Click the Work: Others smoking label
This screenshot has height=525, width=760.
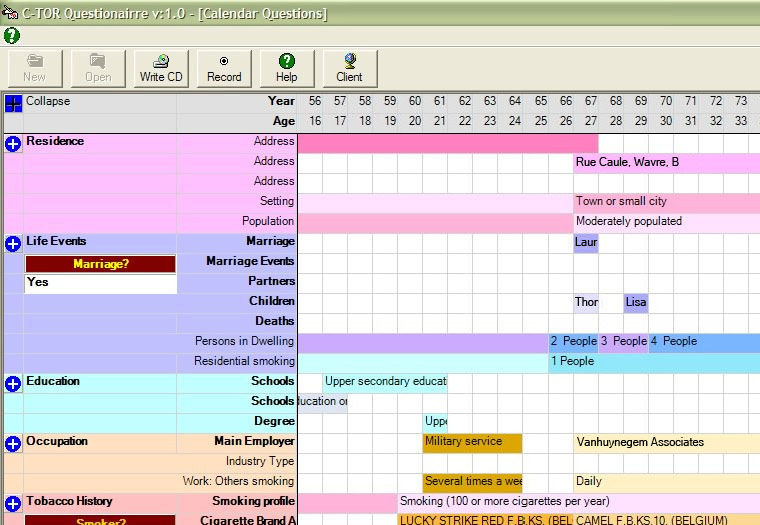[x=238, y=481]
